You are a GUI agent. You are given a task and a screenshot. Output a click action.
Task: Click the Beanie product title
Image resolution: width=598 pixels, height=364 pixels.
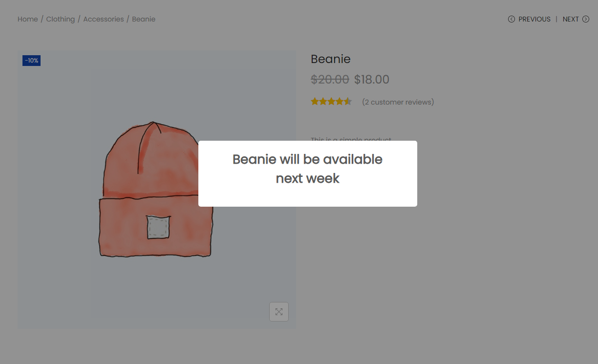[331, 59]
